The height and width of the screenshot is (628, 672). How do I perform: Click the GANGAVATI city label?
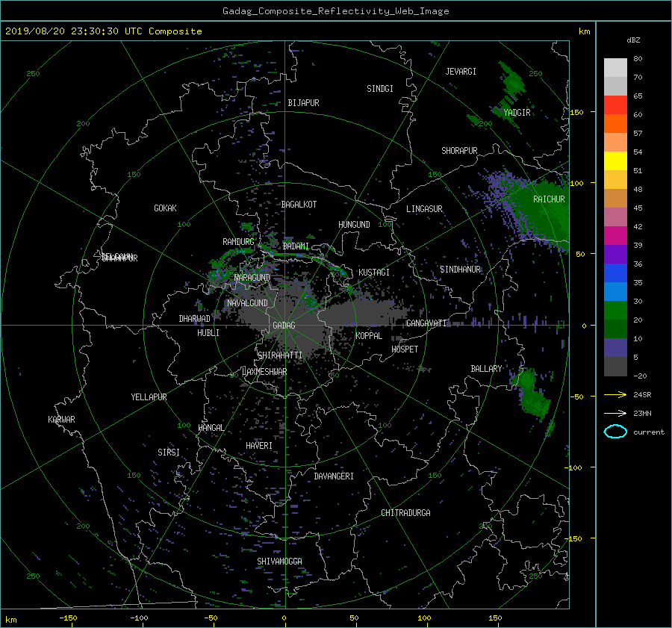[426, 323]
